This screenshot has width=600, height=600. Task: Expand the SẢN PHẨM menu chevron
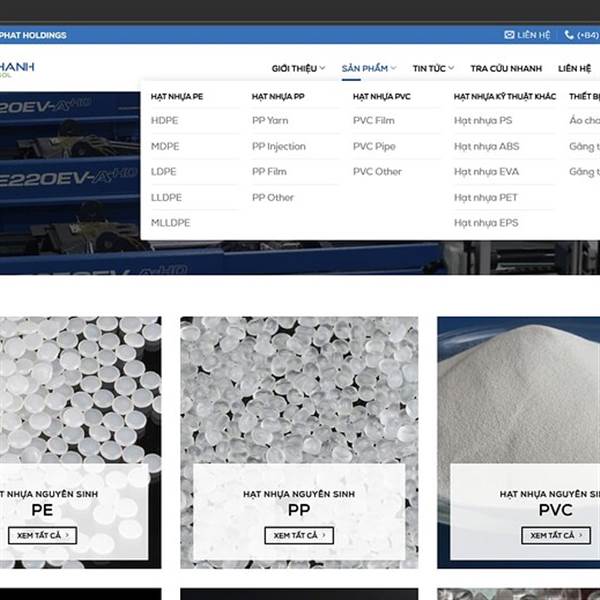tap(393, 68)
